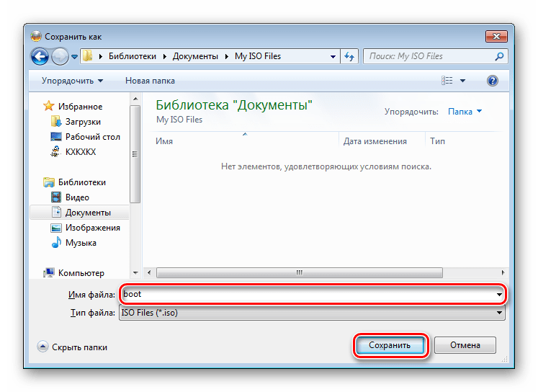Click Новая папка in the toolbar
This screenshot has height=392, width=538.
[x=150, y=81]
